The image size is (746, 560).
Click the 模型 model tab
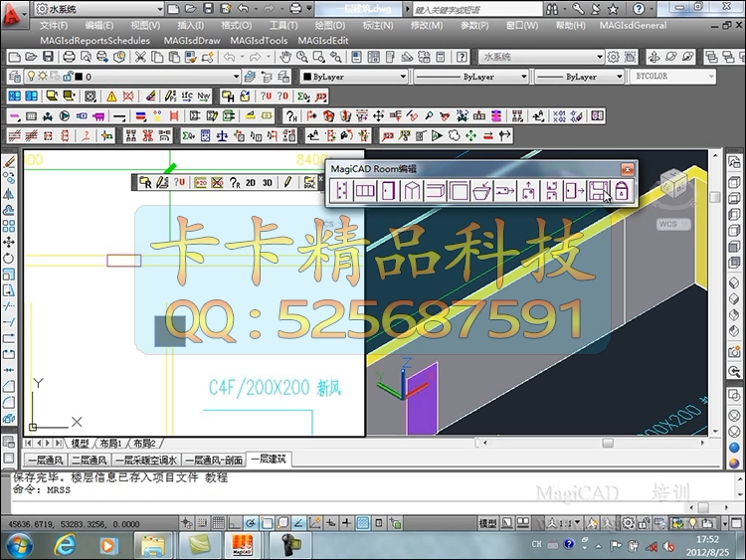click(80, 444)
